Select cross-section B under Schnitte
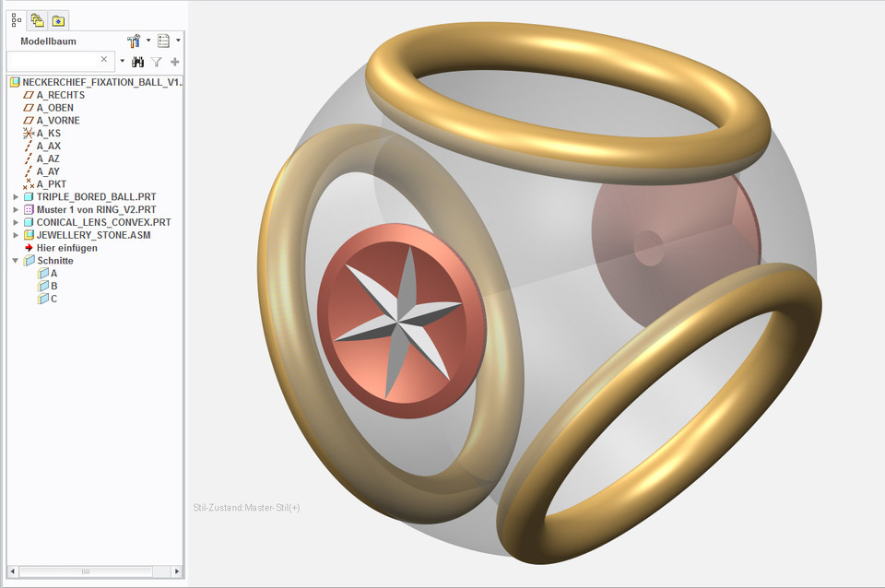This screenshot has height=588, width=885. [x=53, y=287]
